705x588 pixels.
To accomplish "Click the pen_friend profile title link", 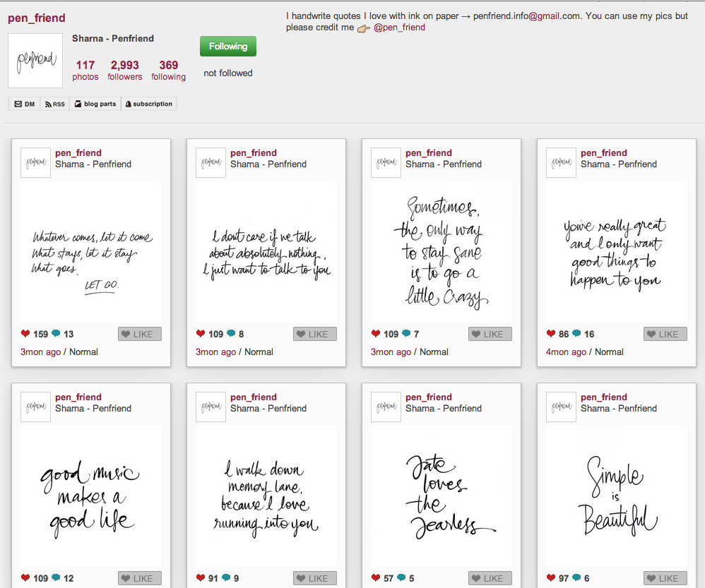I will click(x=37, y=18).
